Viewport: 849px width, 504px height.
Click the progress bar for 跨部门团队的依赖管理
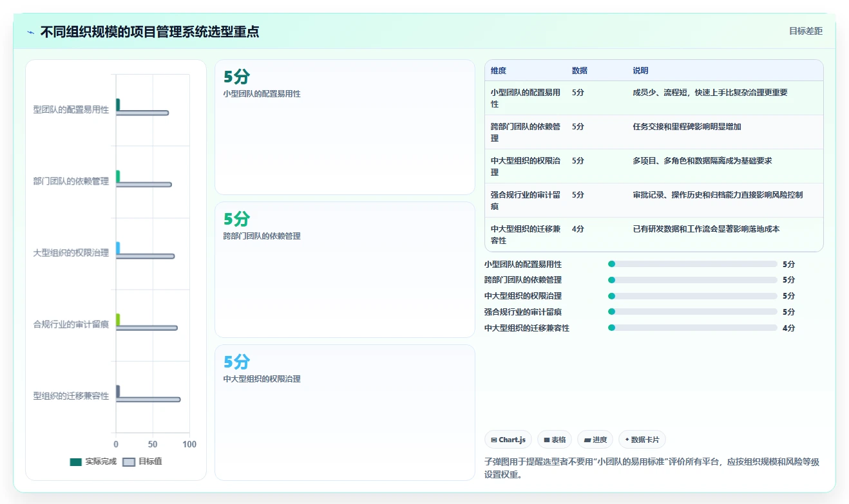click(x=692, y=280)
